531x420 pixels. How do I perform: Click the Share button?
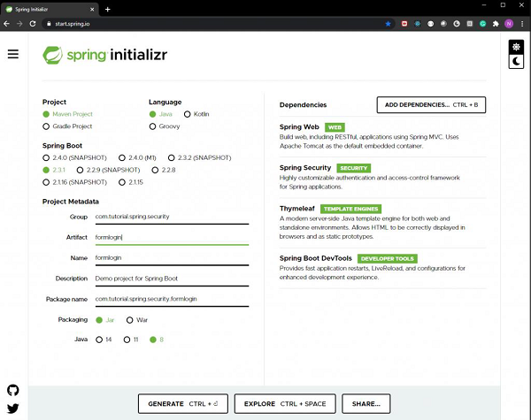tap(366, 403)
